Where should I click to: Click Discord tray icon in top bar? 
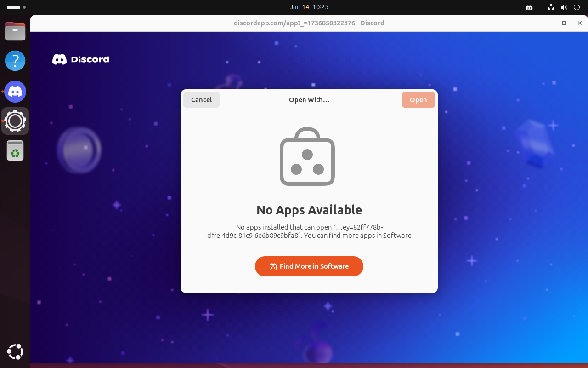(529, 7)
